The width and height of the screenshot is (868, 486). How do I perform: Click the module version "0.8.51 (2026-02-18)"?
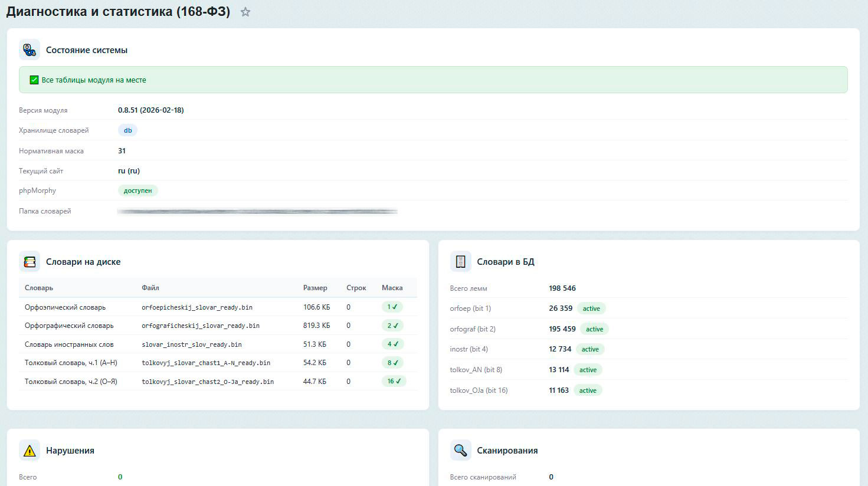click(x=150, y=110)
